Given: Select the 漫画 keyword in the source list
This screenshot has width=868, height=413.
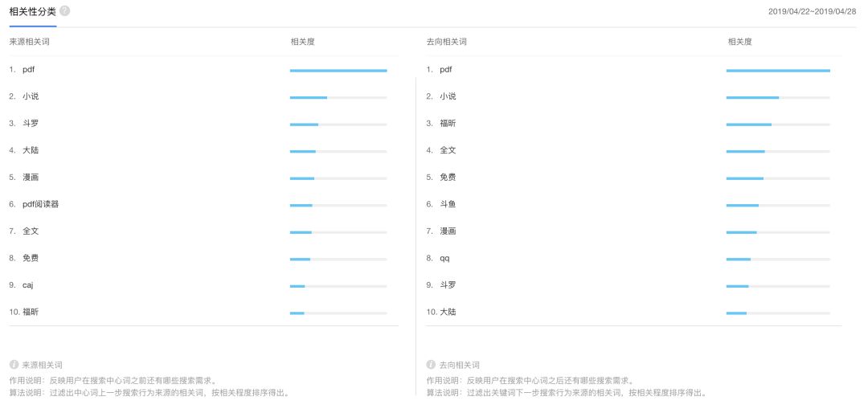Looking at the screenshot, I should point(31,178).
